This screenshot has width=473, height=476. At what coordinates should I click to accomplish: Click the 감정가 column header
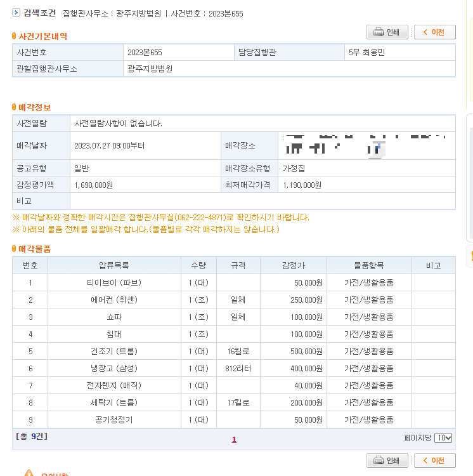pos(294,265)
